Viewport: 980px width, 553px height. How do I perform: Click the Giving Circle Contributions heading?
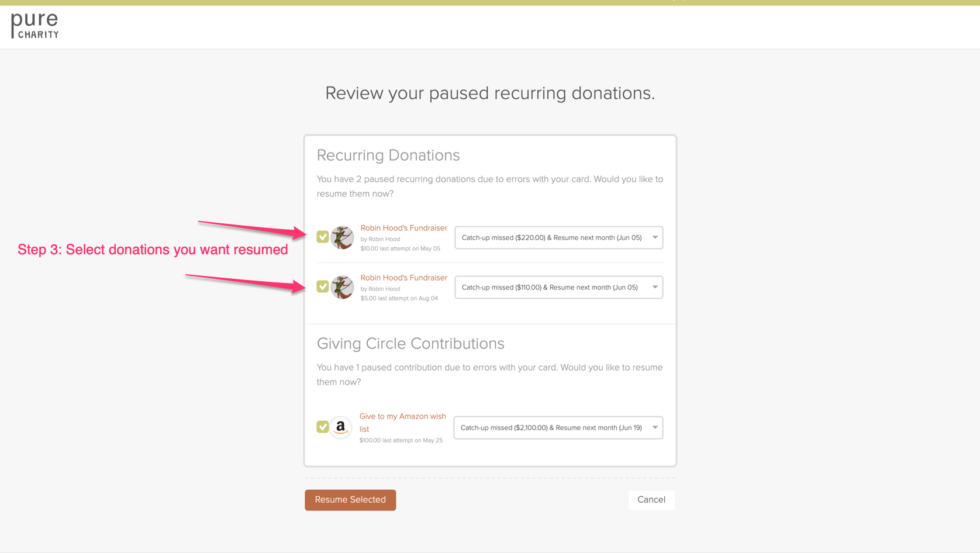coord(410,343)
